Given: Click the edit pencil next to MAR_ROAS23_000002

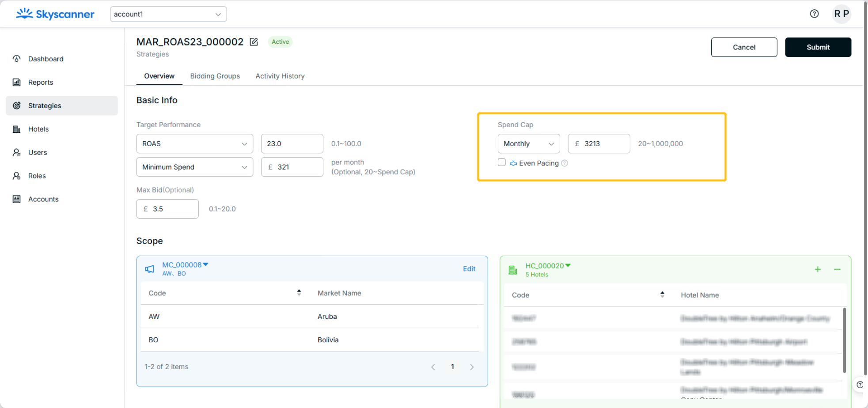Looking at the screenshot, I should click(x=254, y=42).
